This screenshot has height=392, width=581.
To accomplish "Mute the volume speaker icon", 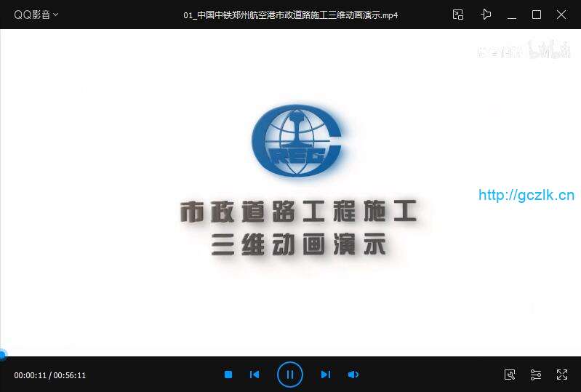I will point(353,375).
